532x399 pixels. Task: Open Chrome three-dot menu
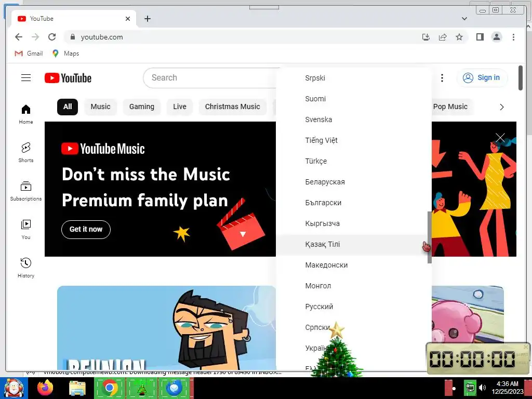513,37
